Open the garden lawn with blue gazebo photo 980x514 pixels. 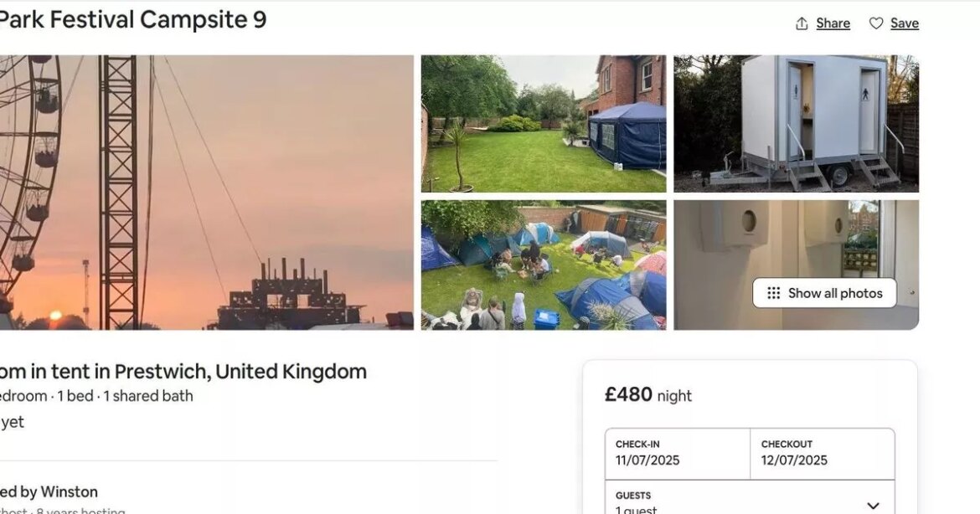point(543,124)
